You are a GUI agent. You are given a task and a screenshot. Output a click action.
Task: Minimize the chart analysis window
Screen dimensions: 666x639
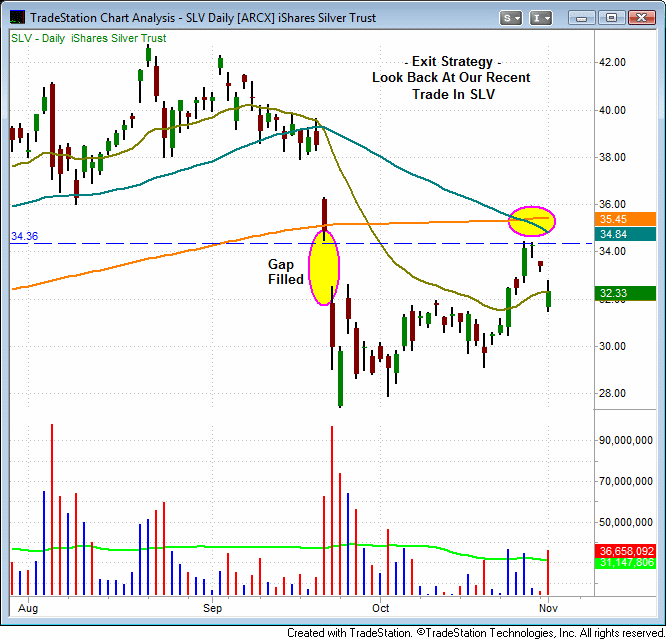click(x=581, y=18)
